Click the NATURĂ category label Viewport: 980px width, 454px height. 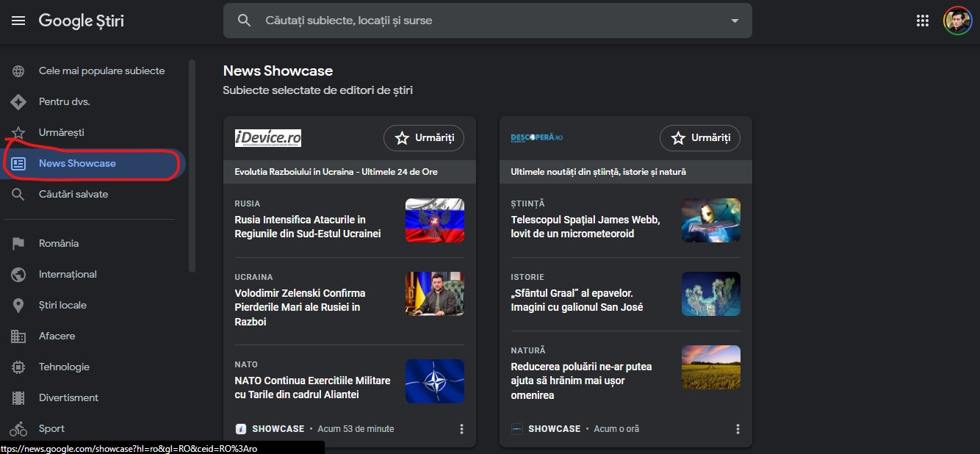point(528,350)
